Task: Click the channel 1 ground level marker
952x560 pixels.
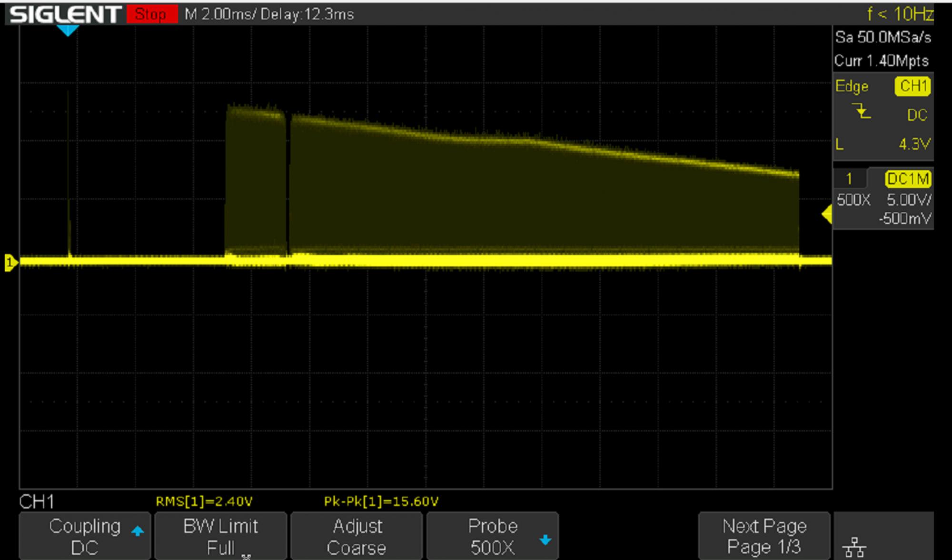Action: click(x=10, y=263)
